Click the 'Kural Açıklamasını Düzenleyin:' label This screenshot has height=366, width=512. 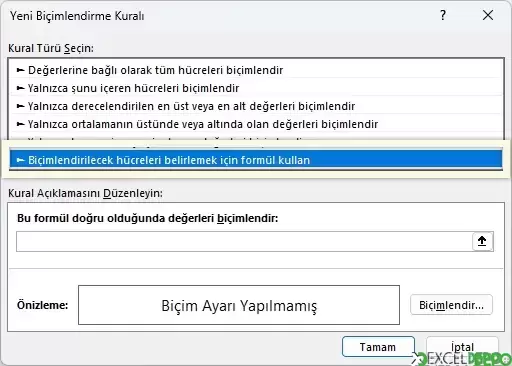tap(85, 193)
